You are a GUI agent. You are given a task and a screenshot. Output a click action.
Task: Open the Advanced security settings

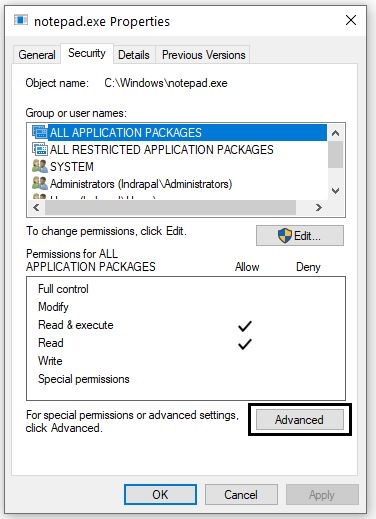click(x=300, y=419)
